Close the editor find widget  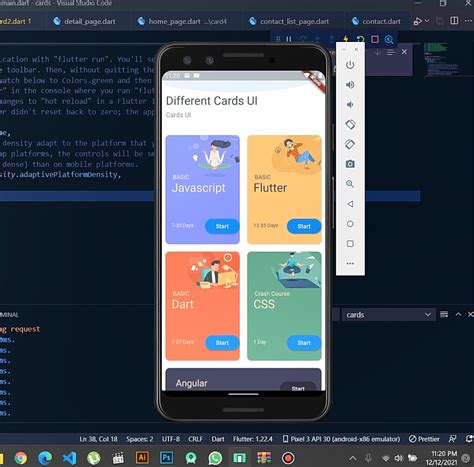tap(404, 52)
